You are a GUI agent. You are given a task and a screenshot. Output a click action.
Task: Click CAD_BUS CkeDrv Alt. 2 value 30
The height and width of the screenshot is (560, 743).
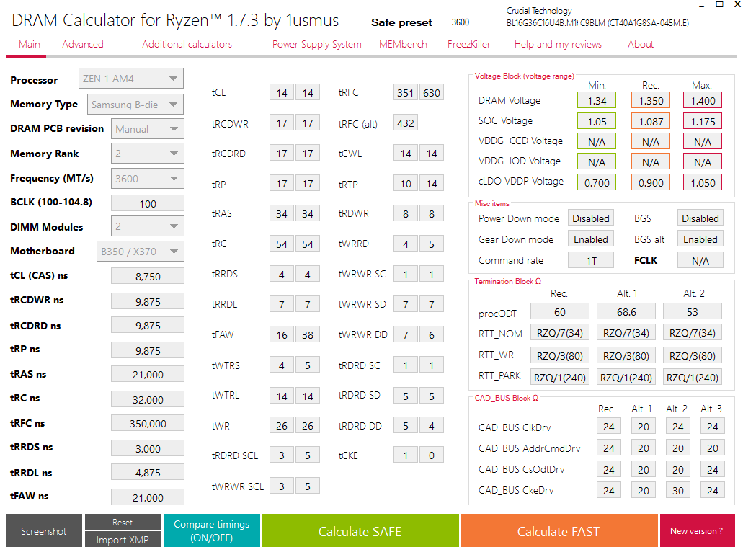click(677, 490)
